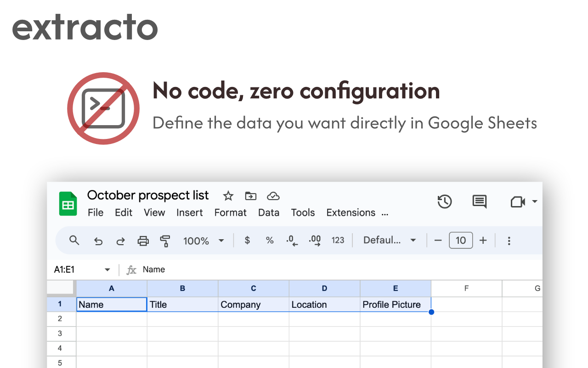Select the paint format tool
Screen dimensions: 588x368
point(165,240)
